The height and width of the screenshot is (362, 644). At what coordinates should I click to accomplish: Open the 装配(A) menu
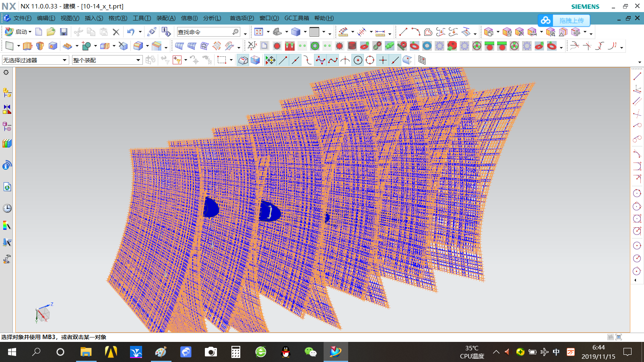point(166,18)
